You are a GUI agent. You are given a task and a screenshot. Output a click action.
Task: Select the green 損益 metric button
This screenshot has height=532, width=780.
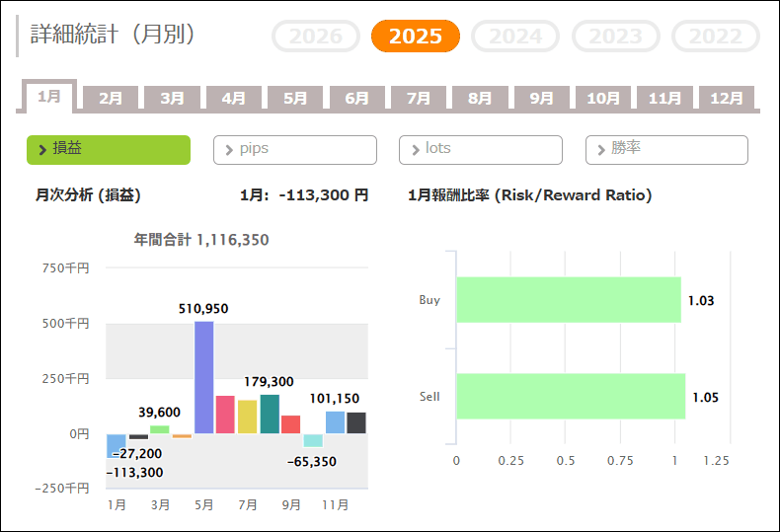pyautogui.click(x=108, y=149)
